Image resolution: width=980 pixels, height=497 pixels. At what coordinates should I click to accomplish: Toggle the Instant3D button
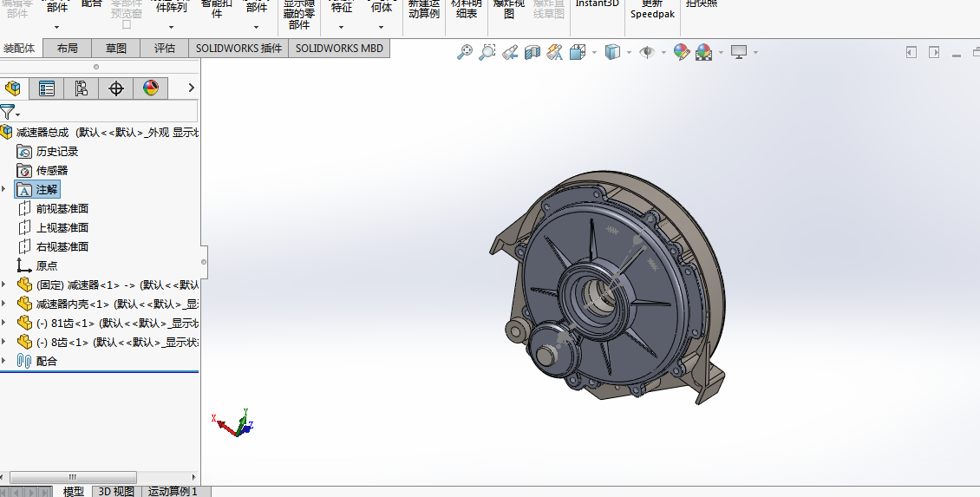(598, 7)
